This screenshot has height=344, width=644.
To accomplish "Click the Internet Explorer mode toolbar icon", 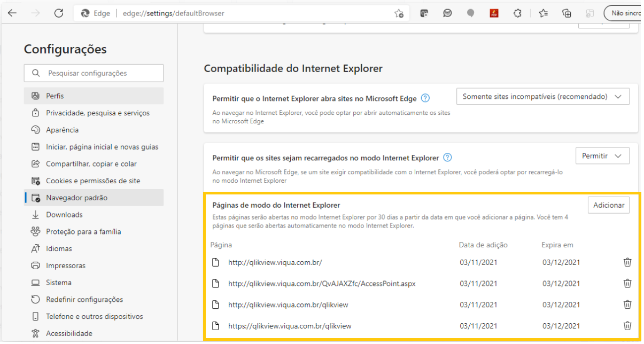I will [x=590, y=13].
